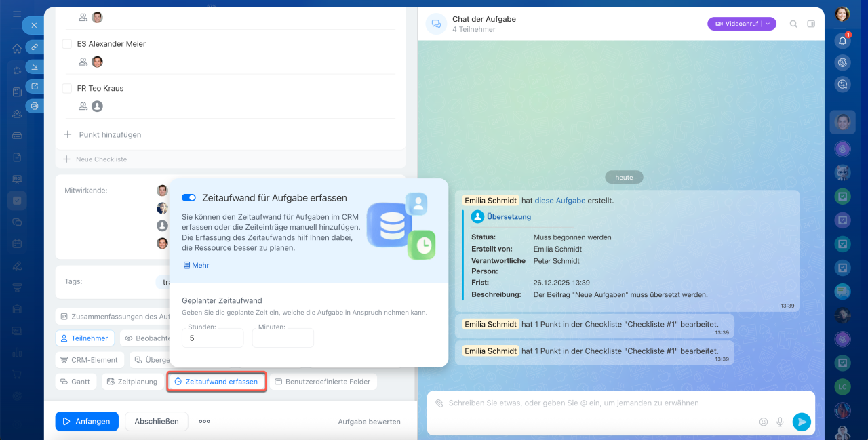The width and height of the screenshot is (868, 440).
Task: Open the calendar icon in left sidebar
Action: tap(17, 243)
